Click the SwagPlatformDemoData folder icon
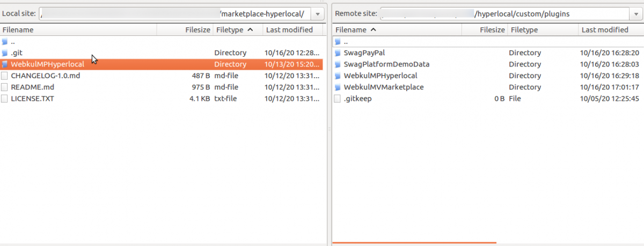 pos(338,64)
